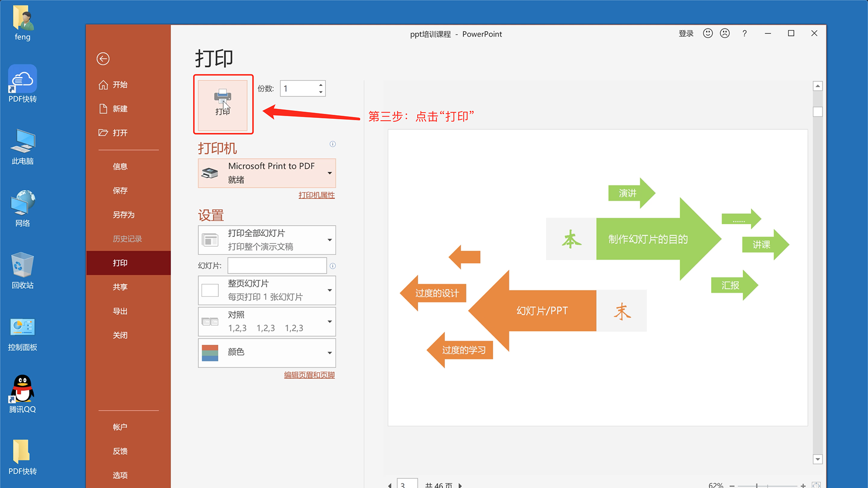
Task: Click the frowning face feedback icon
Action: (725, 33)
